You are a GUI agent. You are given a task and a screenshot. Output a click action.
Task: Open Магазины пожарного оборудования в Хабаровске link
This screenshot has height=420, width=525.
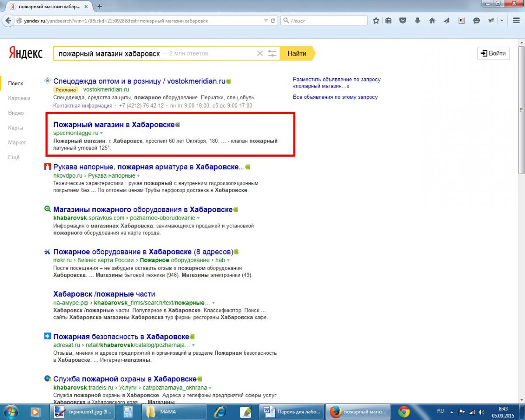(143, 210)
